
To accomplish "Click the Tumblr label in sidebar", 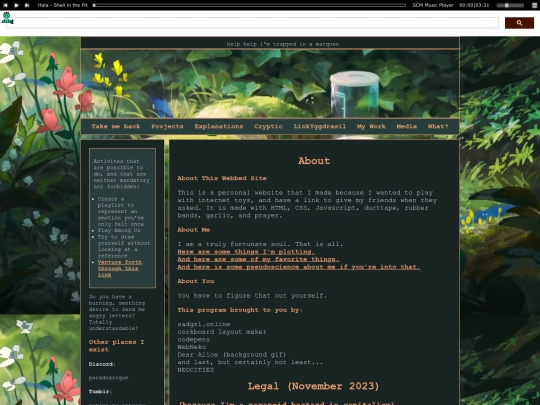I will point(100,392).
